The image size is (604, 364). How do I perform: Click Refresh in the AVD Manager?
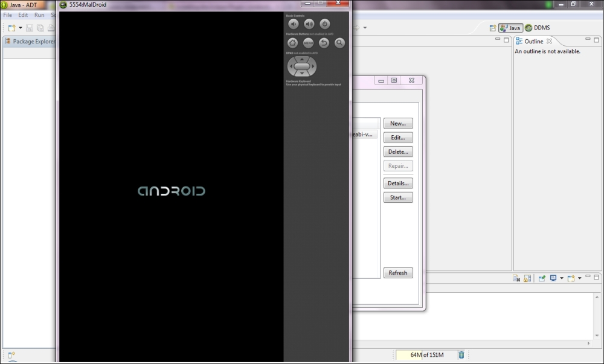[398, 273]
